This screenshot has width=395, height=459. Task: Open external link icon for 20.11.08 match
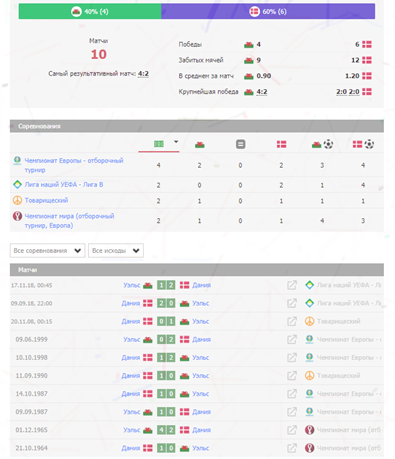292,321
